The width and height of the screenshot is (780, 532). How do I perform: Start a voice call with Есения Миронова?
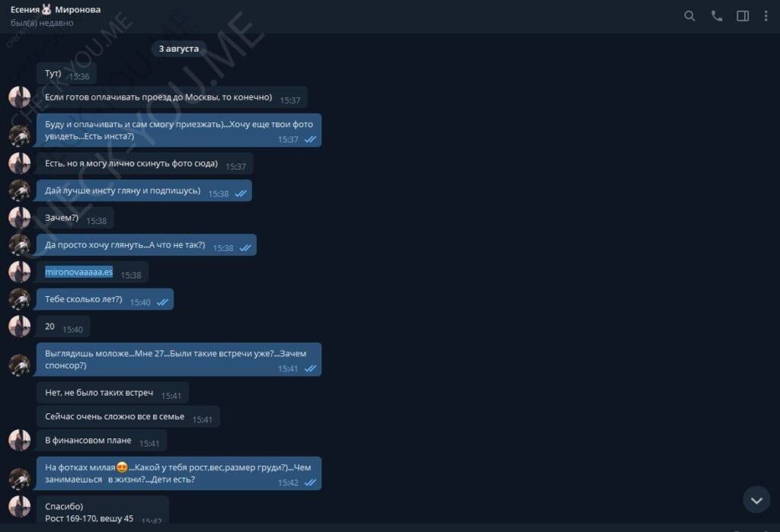[x=716, y=16]
